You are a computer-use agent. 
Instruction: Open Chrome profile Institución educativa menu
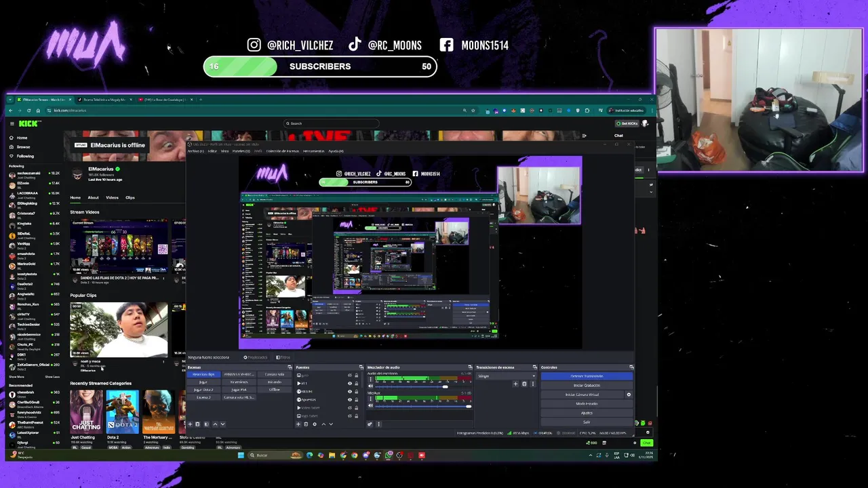point(626,110)
